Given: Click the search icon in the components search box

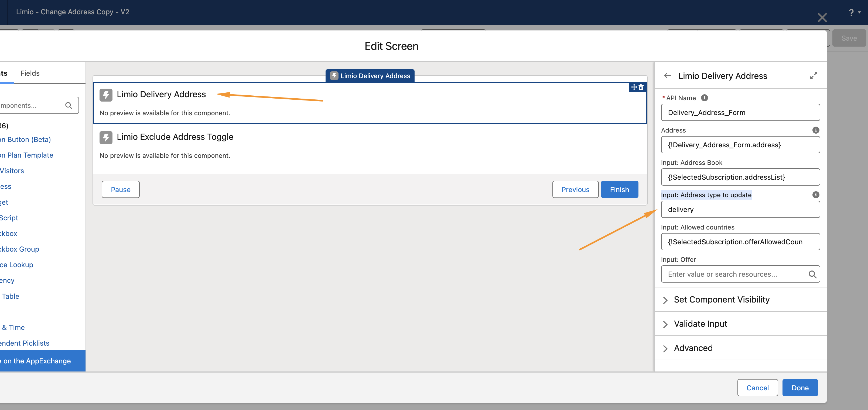Looking at the screenshot, I should click(x=69, y=105).
